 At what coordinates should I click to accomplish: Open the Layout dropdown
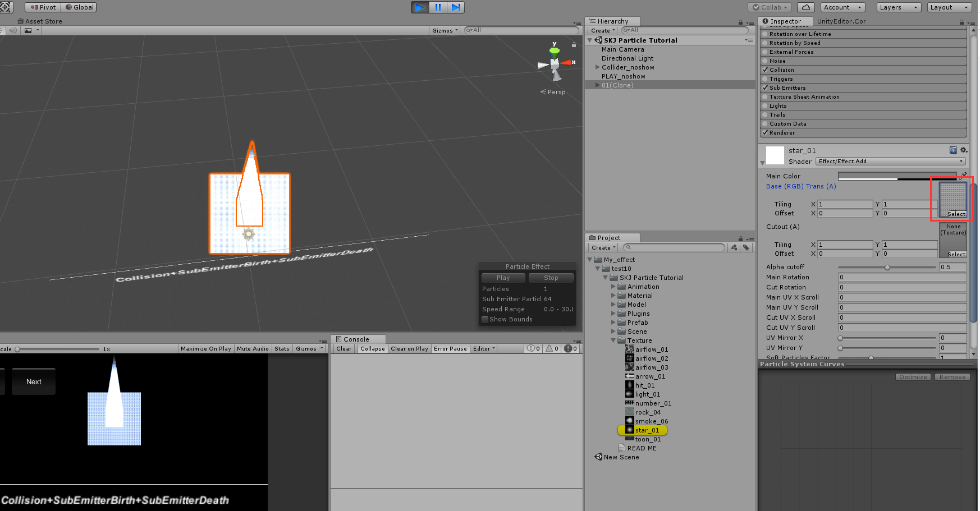tap(949, 7)
